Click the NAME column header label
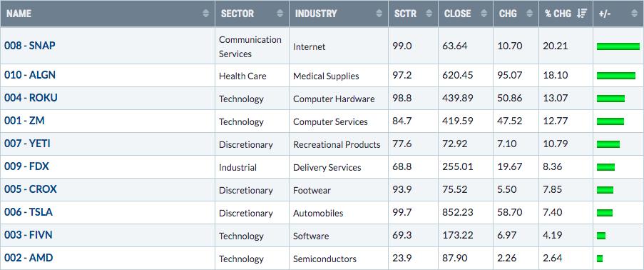The image size is (644, 270). [19, 13]
